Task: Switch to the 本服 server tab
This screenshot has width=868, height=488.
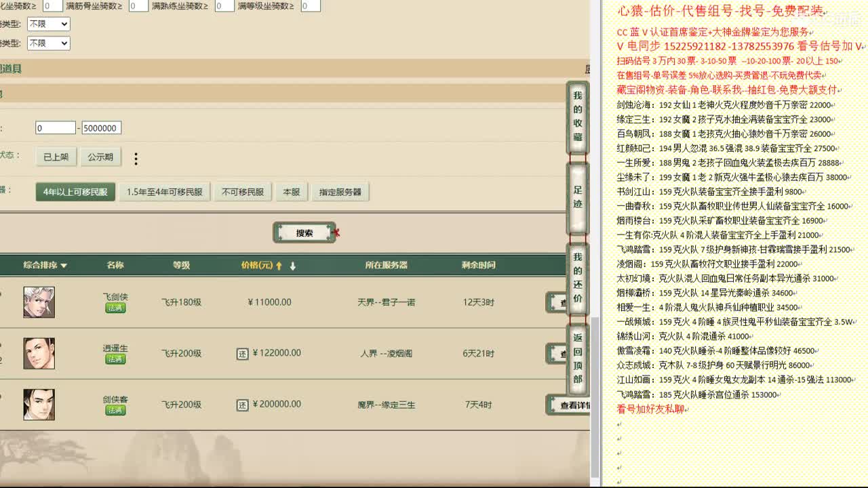Action: coord(291,191)
